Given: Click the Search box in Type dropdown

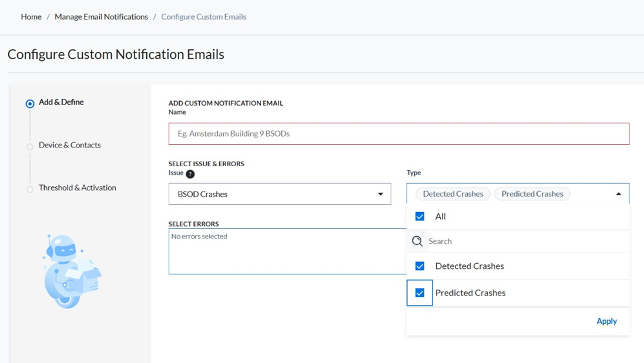Looking at the screenshot, I should click(523, 241).
